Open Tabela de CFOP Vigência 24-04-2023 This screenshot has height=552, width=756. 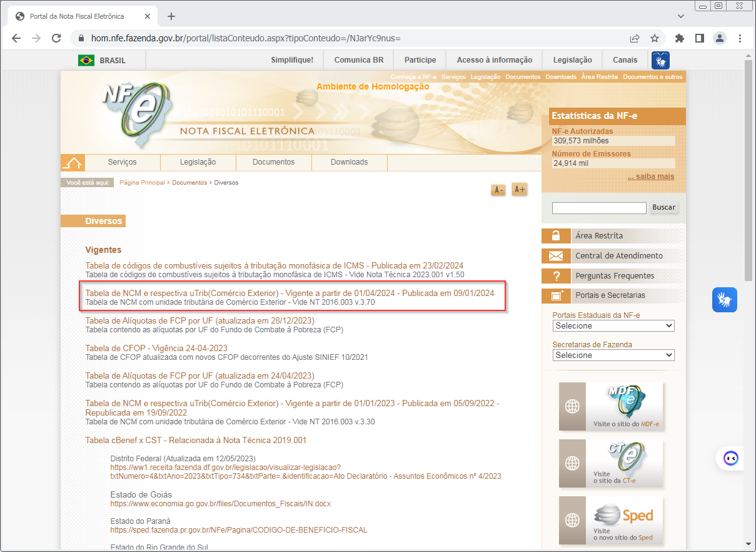[156, 348]
